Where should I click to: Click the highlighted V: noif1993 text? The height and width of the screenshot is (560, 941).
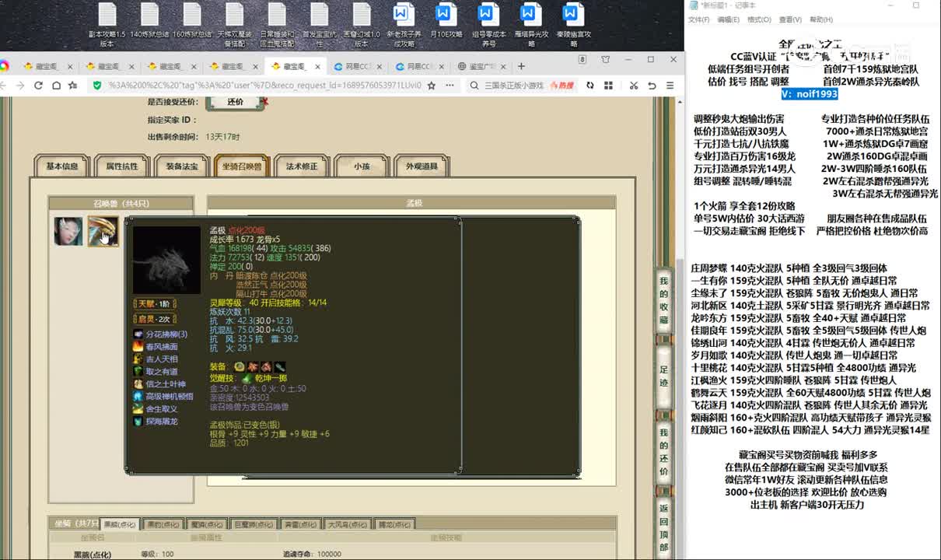(x=810, y=93)
